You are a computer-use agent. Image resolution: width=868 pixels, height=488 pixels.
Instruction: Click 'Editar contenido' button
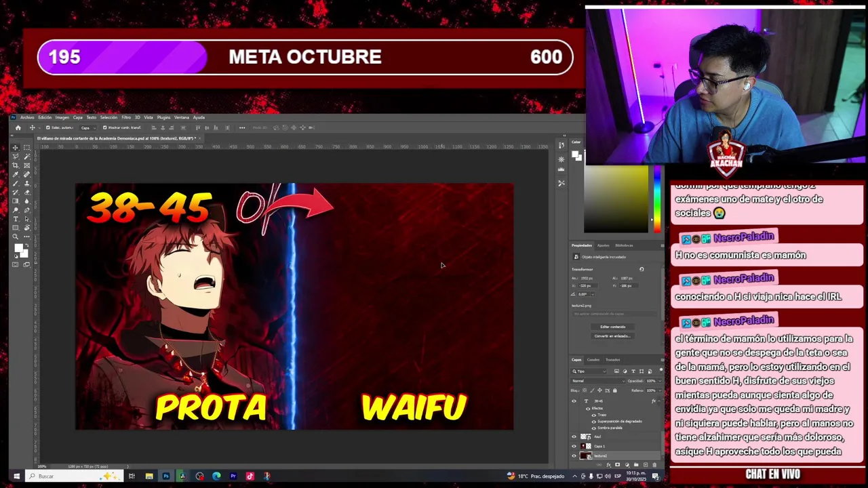[612, 327]
